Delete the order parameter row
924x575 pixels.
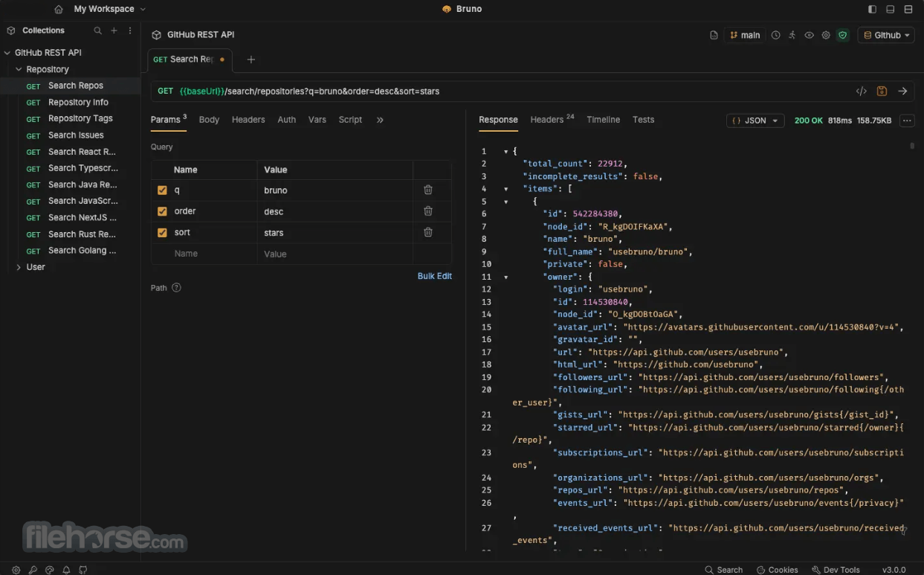(428, 211)
